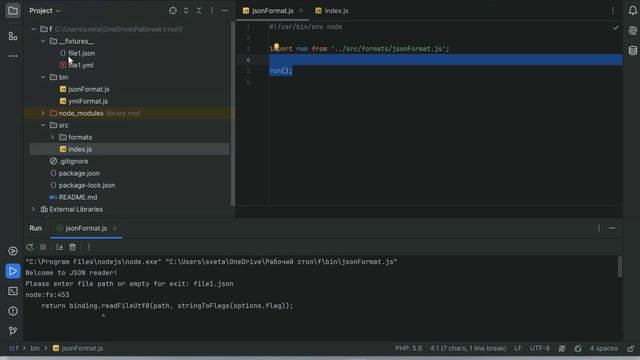Open the Problems tool window

pyautogui.click(x=13, y=311)
